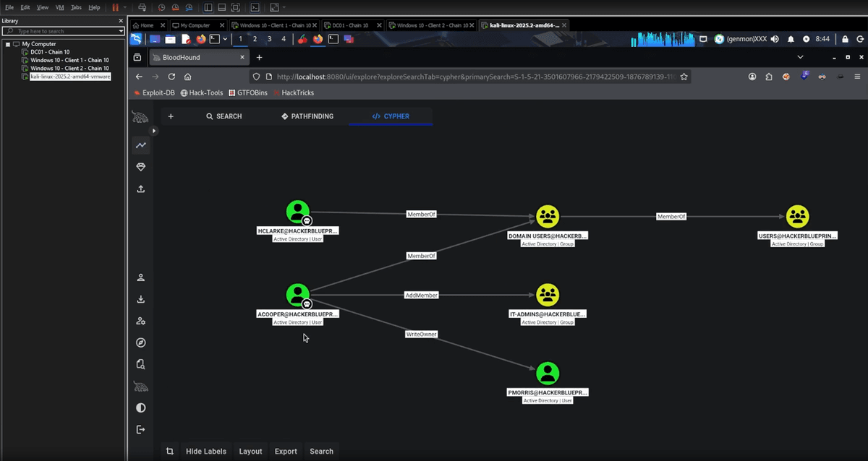Open the VMware VM menu
Screen dimensions: 868x461
click(60, 7)
